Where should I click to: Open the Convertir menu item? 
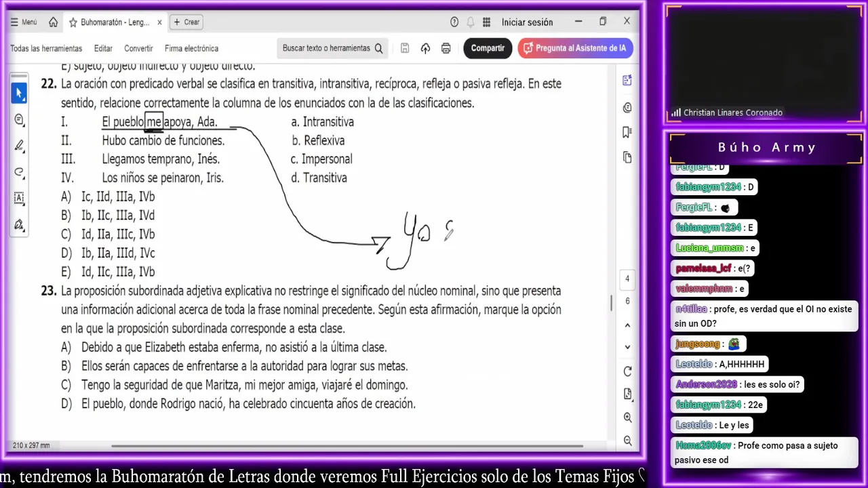138,49
